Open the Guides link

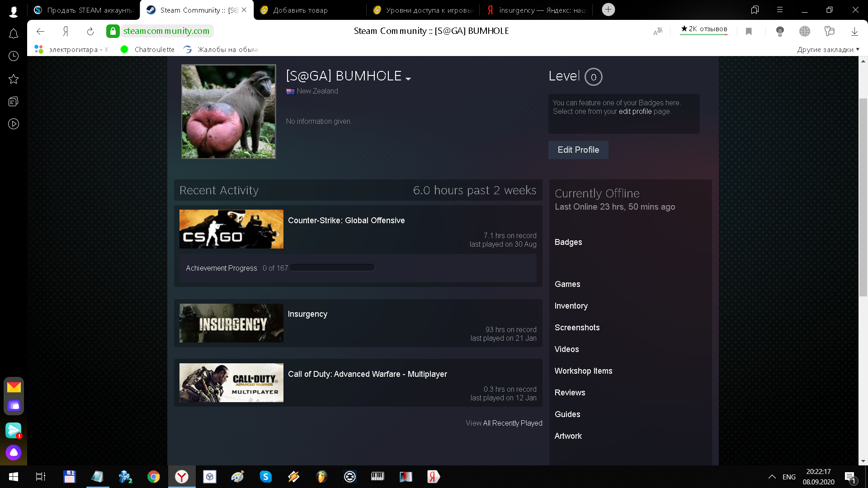(x=567, y=414)
